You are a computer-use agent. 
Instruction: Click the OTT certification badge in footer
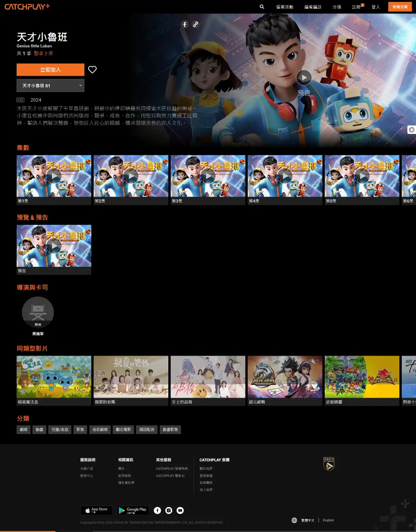click(329, 464)
